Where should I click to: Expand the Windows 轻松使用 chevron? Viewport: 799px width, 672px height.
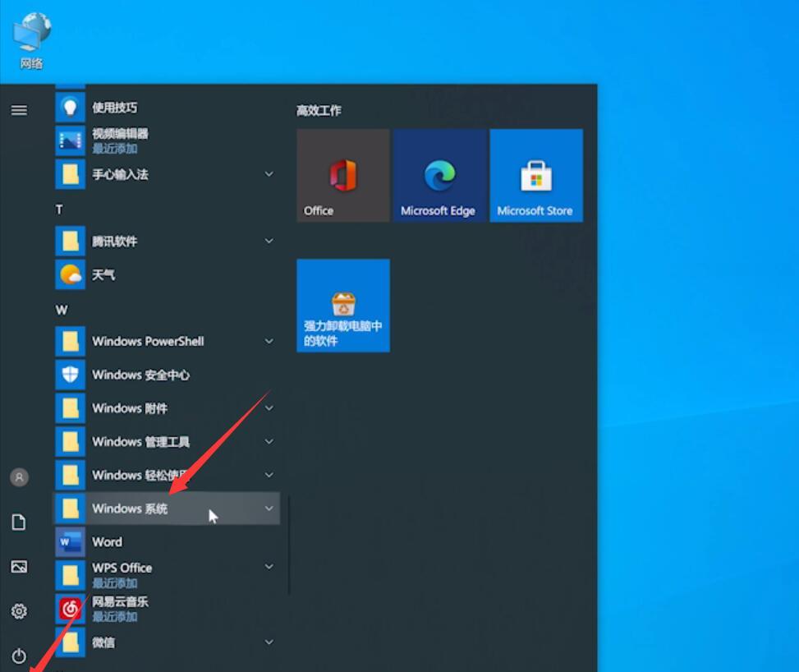click(x=269, y=475)
